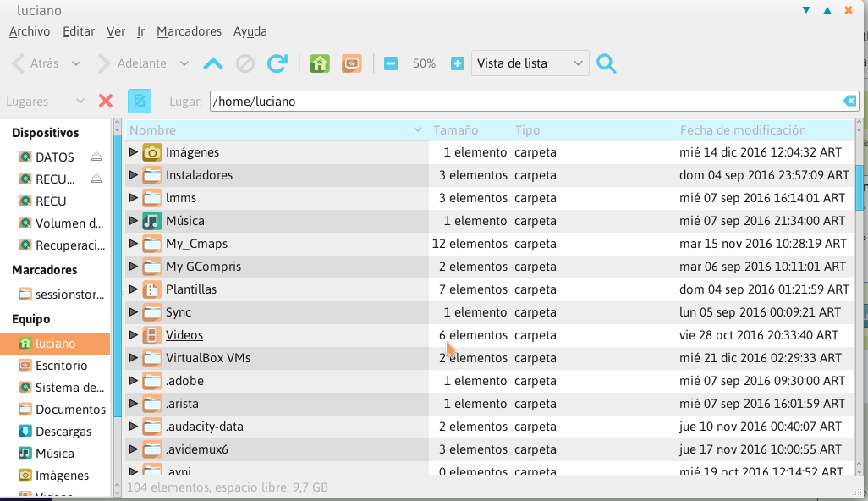
Task: Open the Lugares panel selector
Action: point(46,102)
